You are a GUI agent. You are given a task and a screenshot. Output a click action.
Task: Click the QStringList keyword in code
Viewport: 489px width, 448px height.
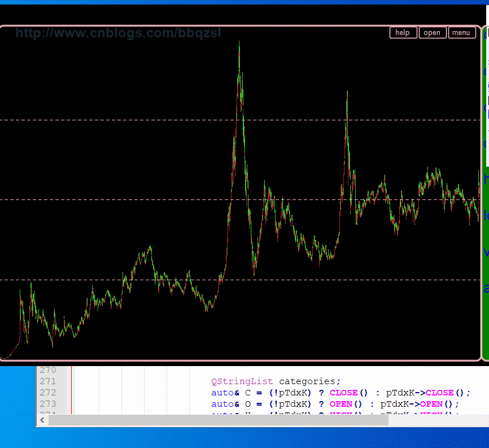[242, 381]
